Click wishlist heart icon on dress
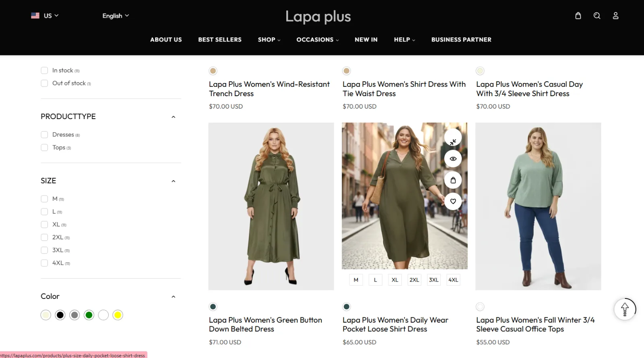The image size is (644, 358). click(x=453, y=201)
